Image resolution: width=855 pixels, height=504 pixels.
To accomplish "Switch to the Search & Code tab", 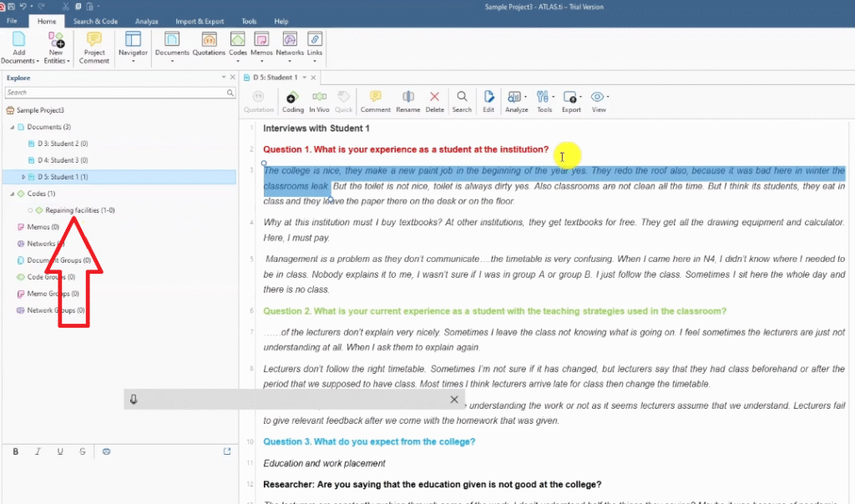I will 94,21.
